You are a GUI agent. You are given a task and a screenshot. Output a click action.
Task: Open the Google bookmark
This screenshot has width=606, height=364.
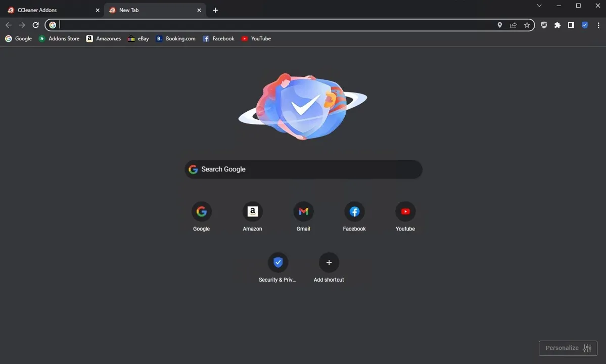click(18, 38)
